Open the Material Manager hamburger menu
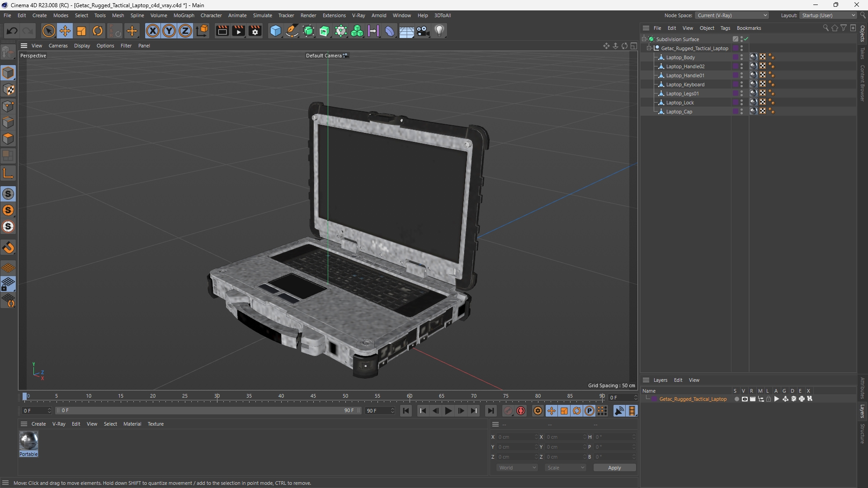This screenshot has width=868, height=488. 24,424
